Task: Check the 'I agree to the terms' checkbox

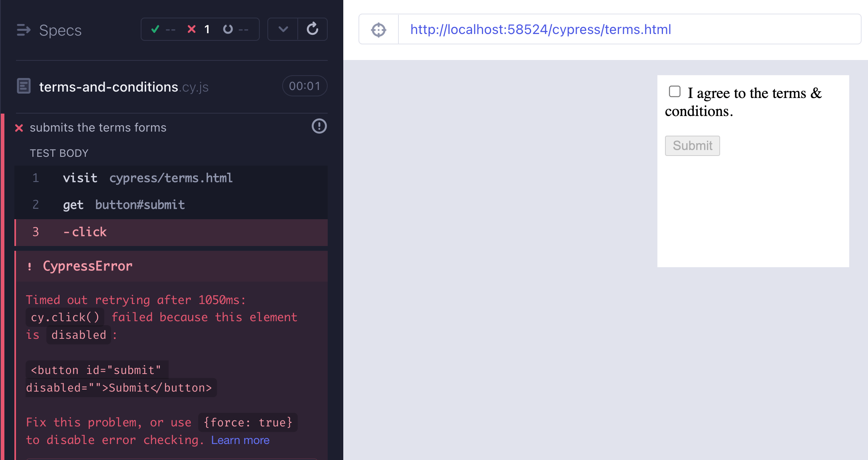Action: point(675,91)
